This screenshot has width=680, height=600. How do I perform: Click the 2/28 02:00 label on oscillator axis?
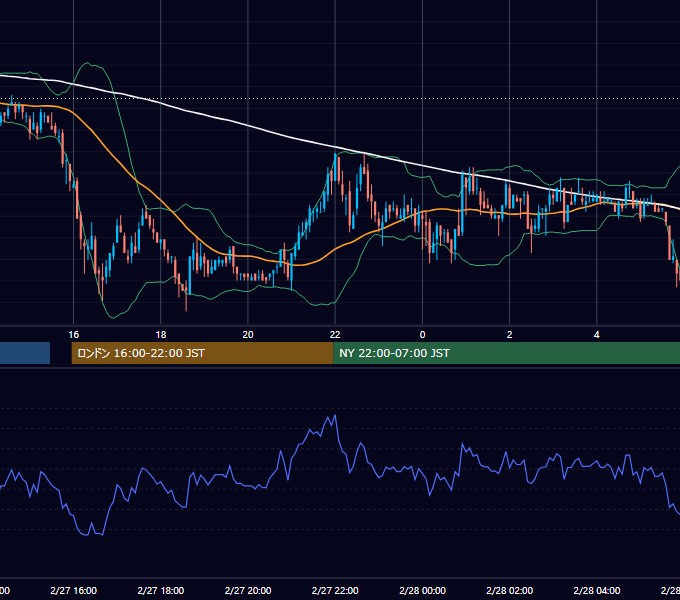(x=510, y=590)
